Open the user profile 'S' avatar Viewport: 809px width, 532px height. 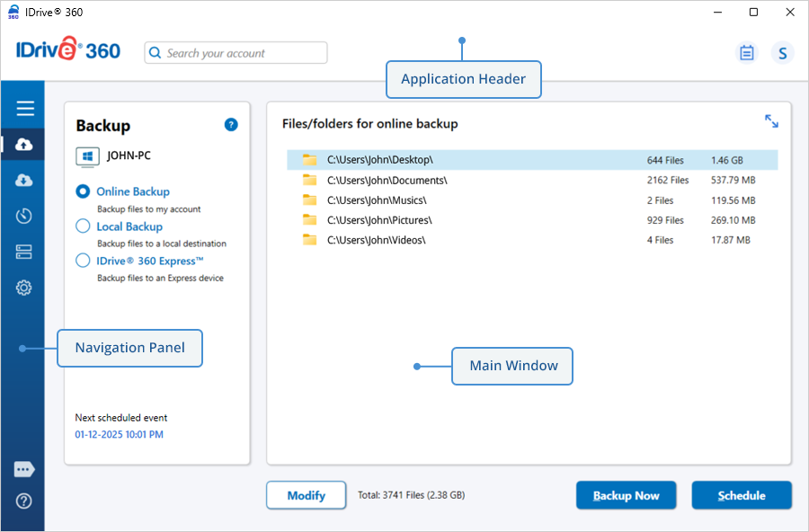pos(782,53)
